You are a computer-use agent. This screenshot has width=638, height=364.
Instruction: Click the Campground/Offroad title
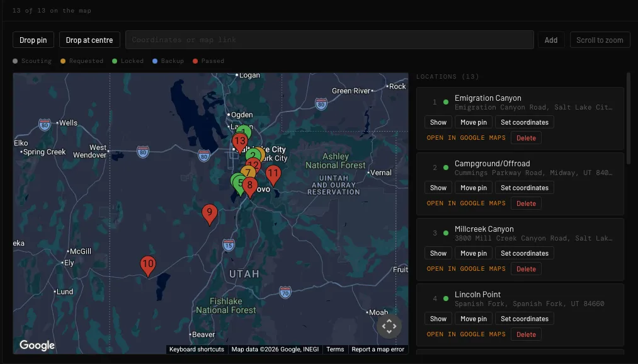pos(493,164)
